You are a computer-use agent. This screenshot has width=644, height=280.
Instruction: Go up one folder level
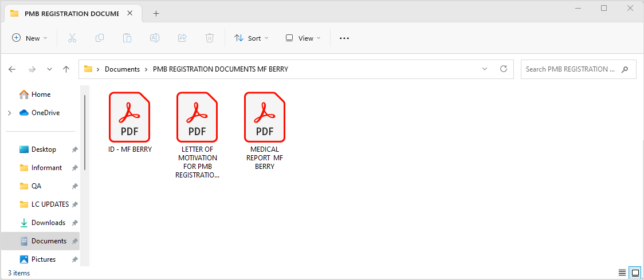(66, 69)
